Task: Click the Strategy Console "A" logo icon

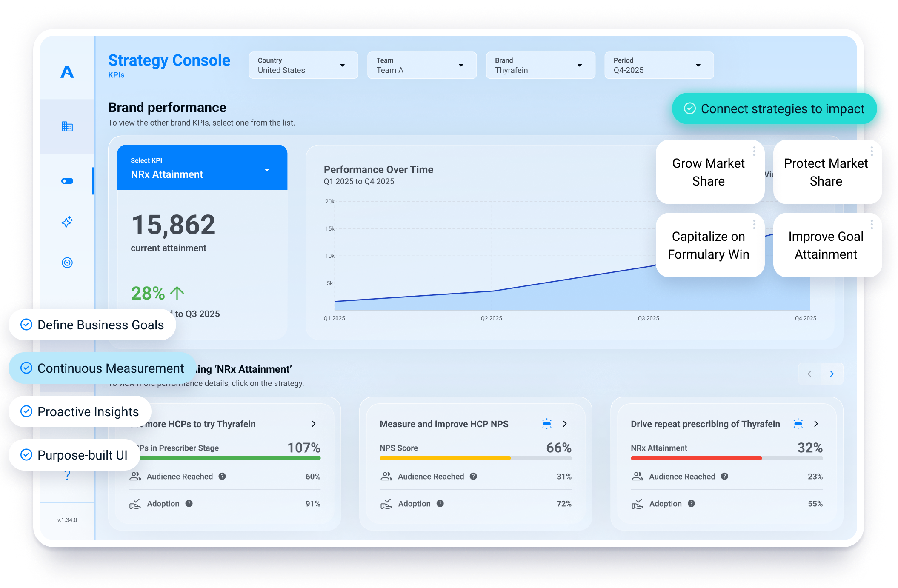Action: coord(67,72)
